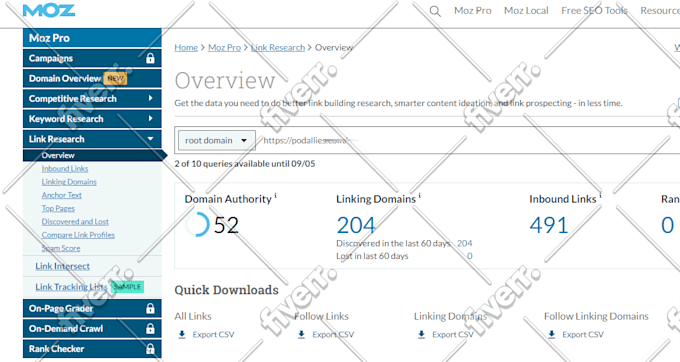Open Inbound Links sidebar link
Image resolution: width=680 pixels, height=362 pixels.
(x=65, y=169)
